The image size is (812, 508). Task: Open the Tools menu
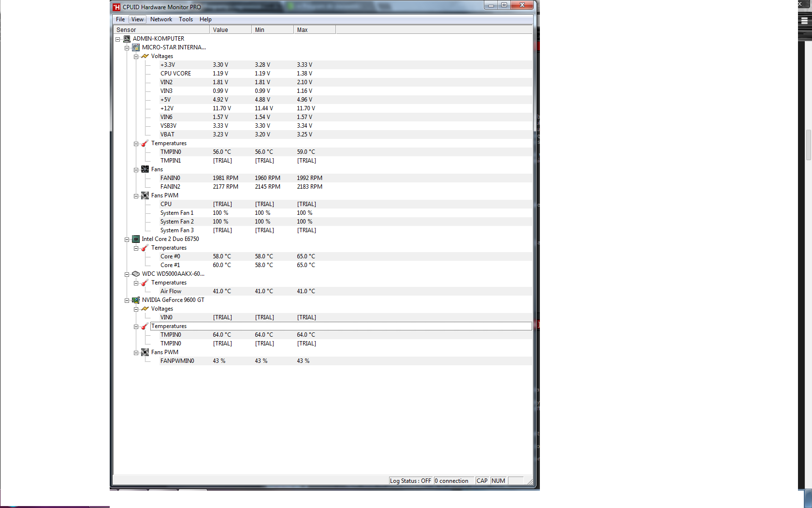point(186,19)
